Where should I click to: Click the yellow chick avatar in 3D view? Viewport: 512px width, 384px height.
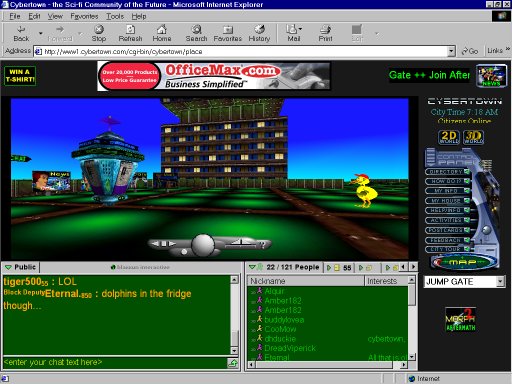(x=366, y=190)
